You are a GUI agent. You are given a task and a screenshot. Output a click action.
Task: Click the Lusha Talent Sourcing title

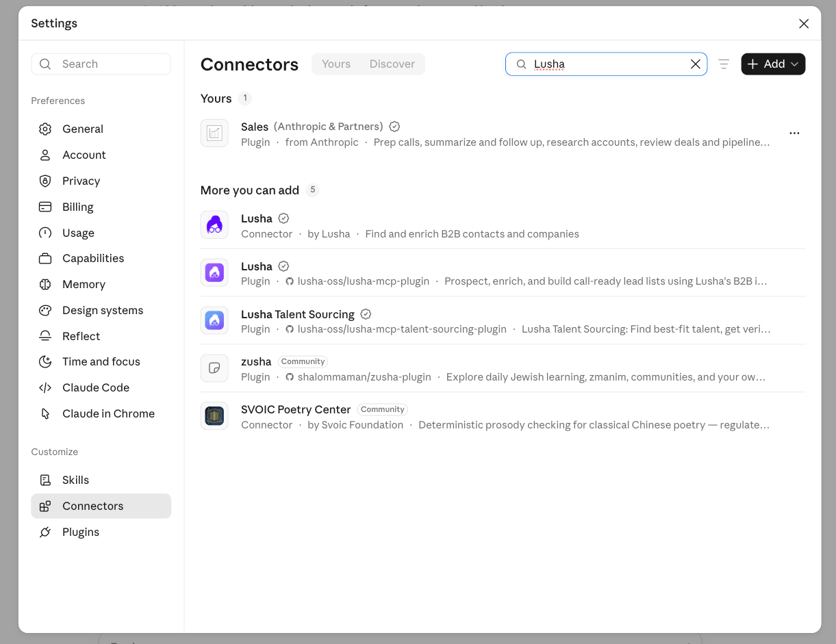coord(298,314)
